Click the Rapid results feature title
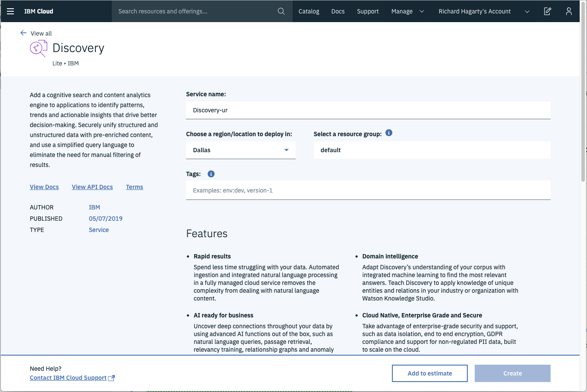The height and width of the screenshot is (392, 587). 212,256
